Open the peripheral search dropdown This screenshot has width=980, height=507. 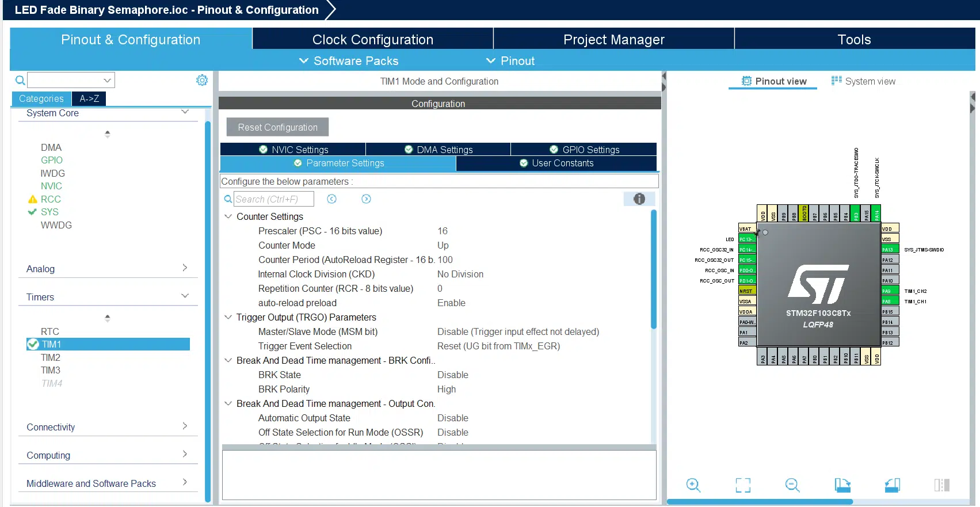(x=107, y=80)
